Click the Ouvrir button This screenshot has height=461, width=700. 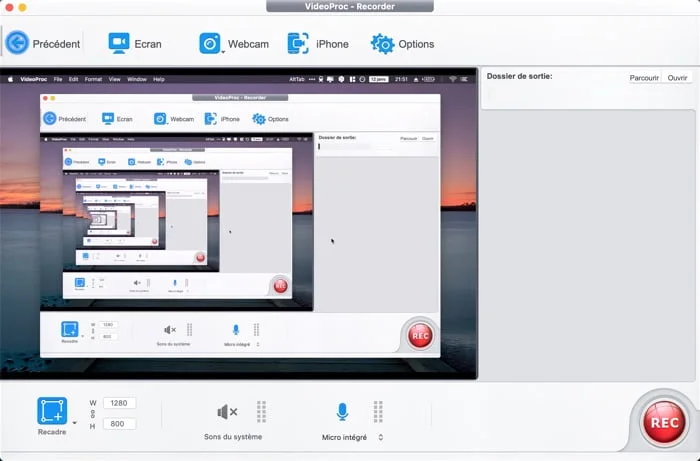coord(677,78)
